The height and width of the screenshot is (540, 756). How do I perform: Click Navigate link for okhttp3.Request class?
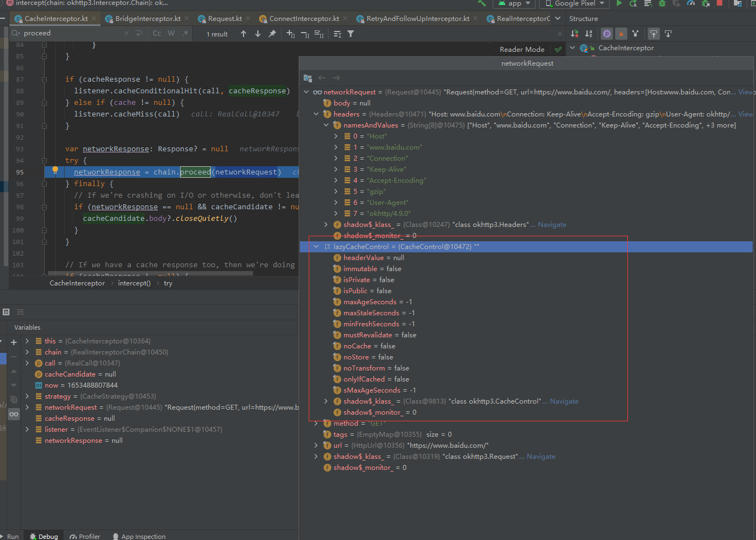point(541,457)
